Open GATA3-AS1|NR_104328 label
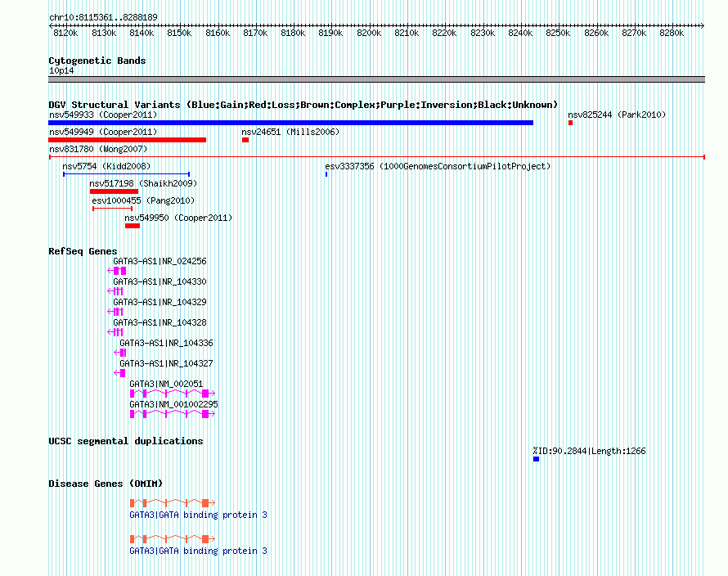The height and width of the screenshot is (576, 728). pos(160,322)
